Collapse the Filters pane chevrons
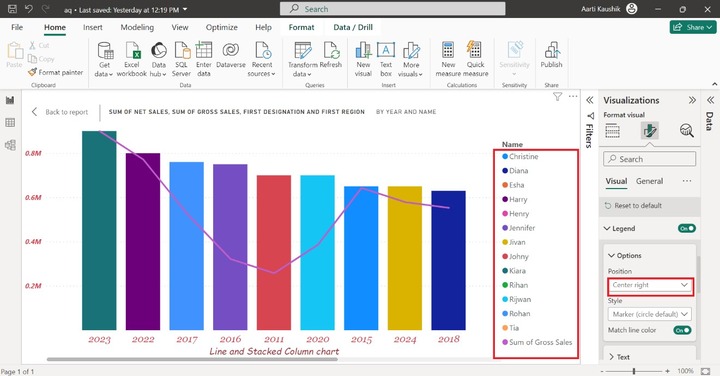 590,100
